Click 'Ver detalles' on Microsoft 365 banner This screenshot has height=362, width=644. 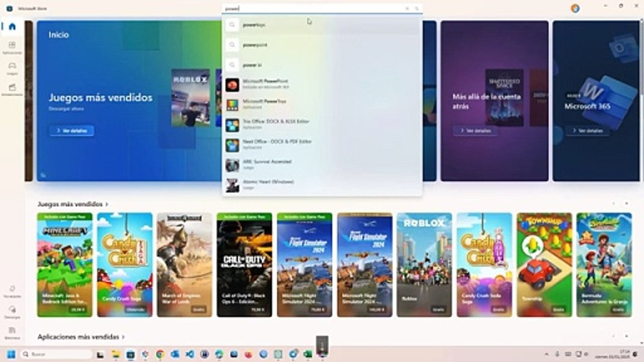(x=587, y=131)
